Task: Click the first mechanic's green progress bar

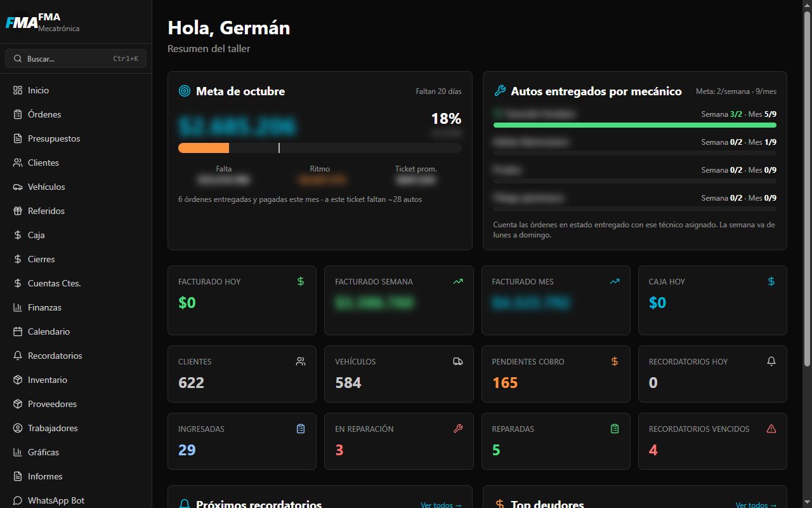Action: (x=635, y=125)
